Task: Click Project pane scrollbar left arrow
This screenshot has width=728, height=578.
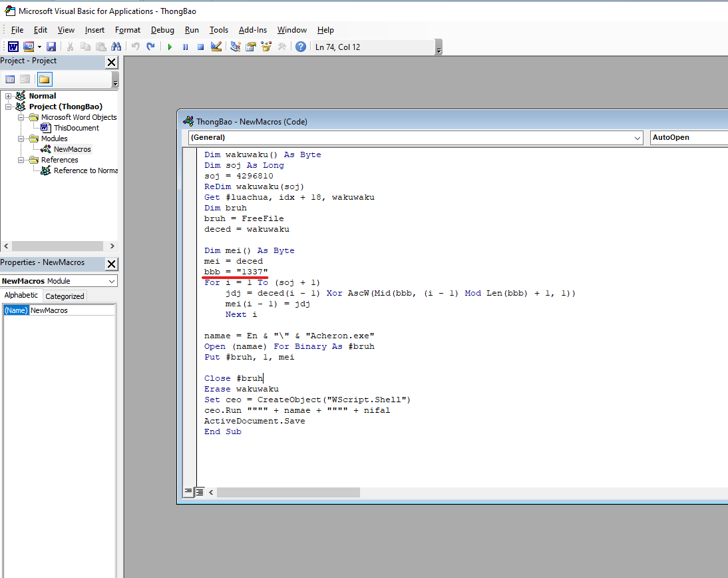Action: tap(6, 246)
